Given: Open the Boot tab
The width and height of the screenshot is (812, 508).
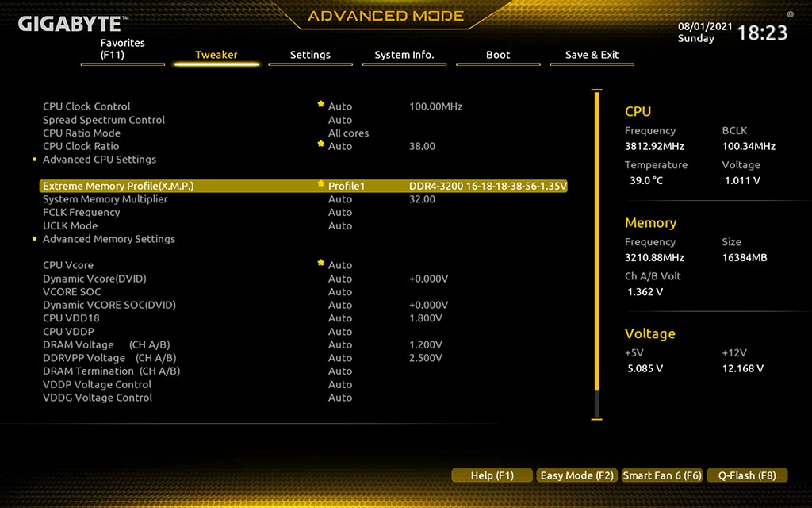Looking at the screenshot, I should [498, 55].
